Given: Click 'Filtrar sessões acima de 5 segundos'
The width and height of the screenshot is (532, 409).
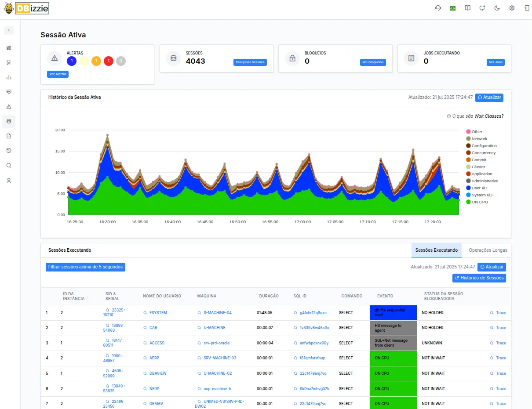Looking at the screenshot, I should (85, 267).
